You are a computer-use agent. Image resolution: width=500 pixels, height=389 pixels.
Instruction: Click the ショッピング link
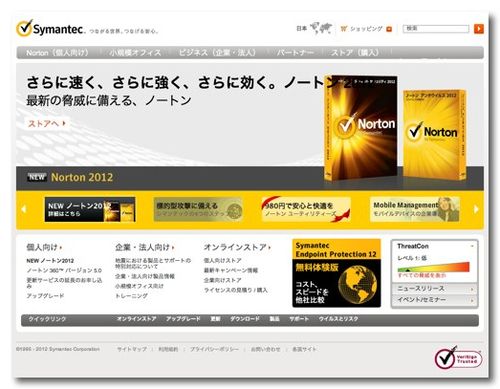point(366,29)
